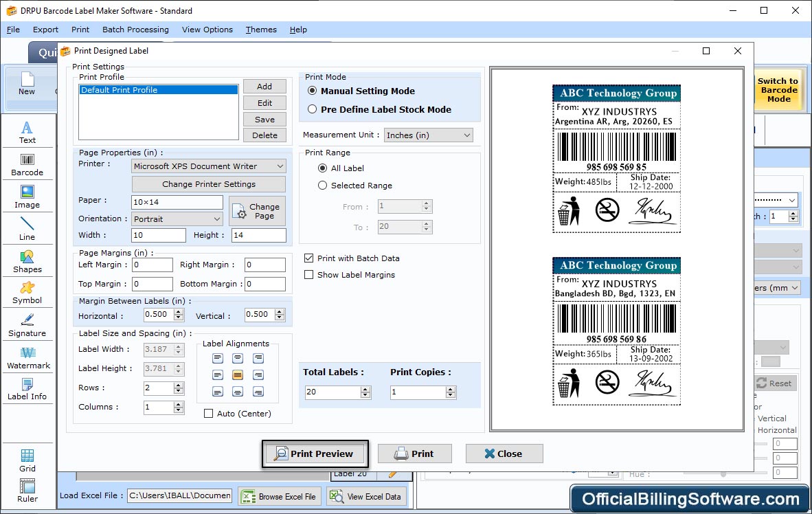Viewport: 812px width, 514px height.
Task: Open the File menu
Action: click(x=14, y=30)
